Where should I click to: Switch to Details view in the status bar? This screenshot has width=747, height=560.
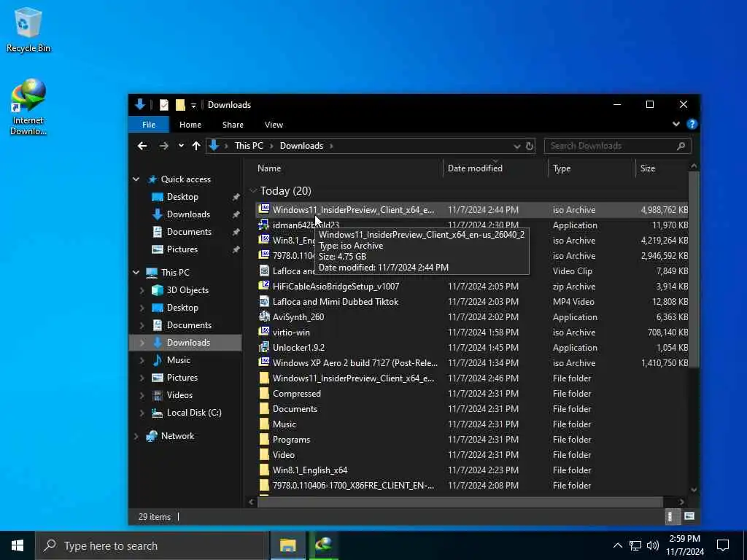tap(670, 517)
